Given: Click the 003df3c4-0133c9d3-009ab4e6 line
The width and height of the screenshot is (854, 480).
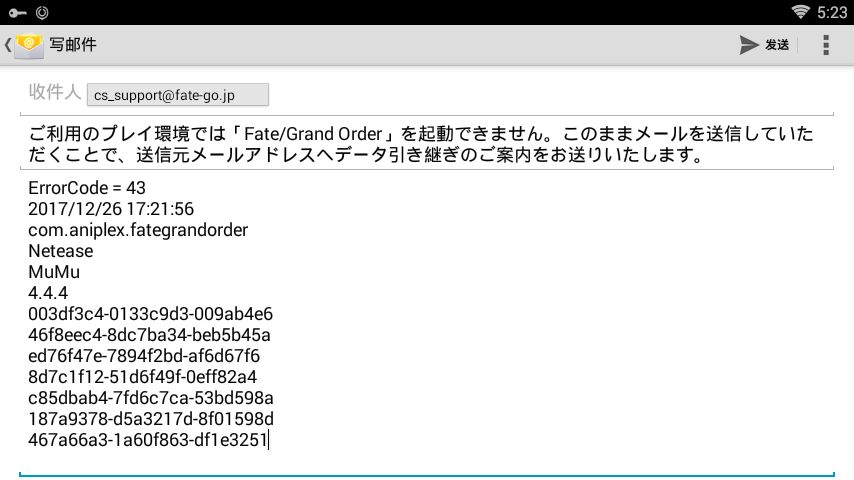Looking at the screenshot, I should (150, 314).
